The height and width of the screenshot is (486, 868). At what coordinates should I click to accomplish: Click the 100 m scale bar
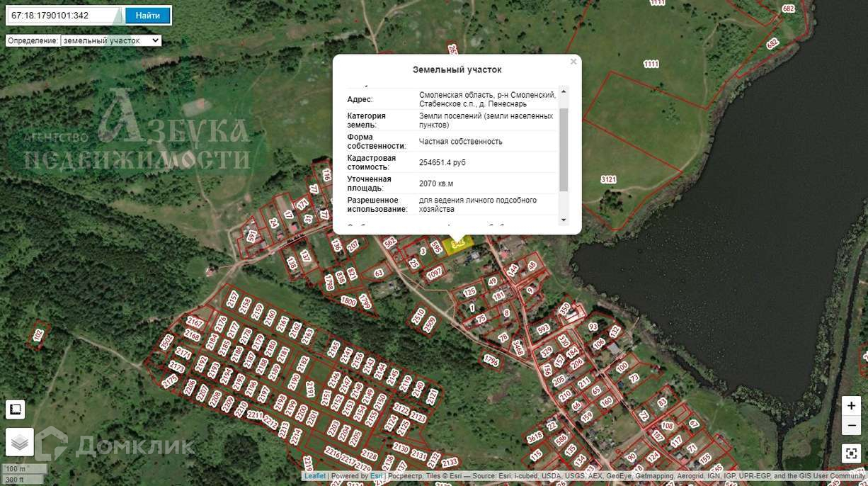point(25,469)
